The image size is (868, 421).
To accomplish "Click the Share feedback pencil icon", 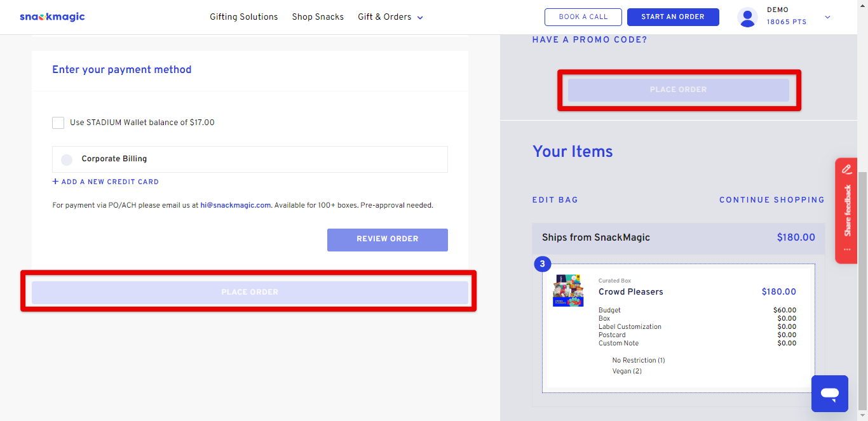I will [847, 169].
